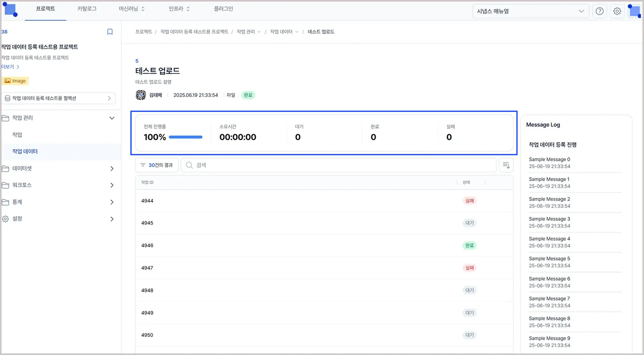The image size is (644, 355).
Task: Click the Image tag label
Action: click(x=19, y=81)
